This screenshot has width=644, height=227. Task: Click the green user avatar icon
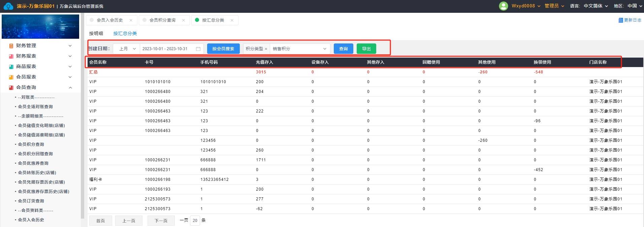point(503,6)
